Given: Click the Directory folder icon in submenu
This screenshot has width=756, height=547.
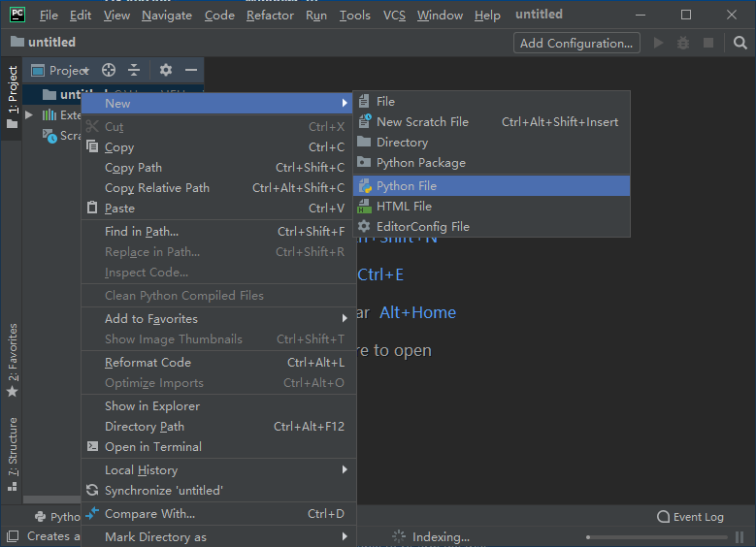Looking at the screenshot, I should pos(364,143).
